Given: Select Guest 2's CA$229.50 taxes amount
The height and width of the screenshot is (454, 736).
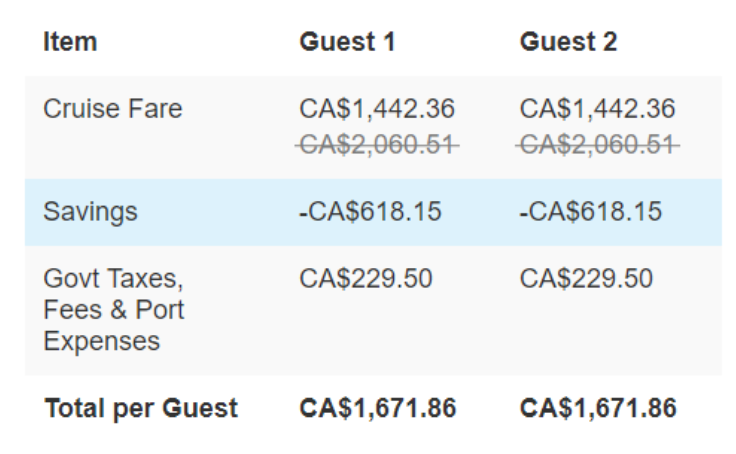Looking at the screenshot, I should coord(586,278).
